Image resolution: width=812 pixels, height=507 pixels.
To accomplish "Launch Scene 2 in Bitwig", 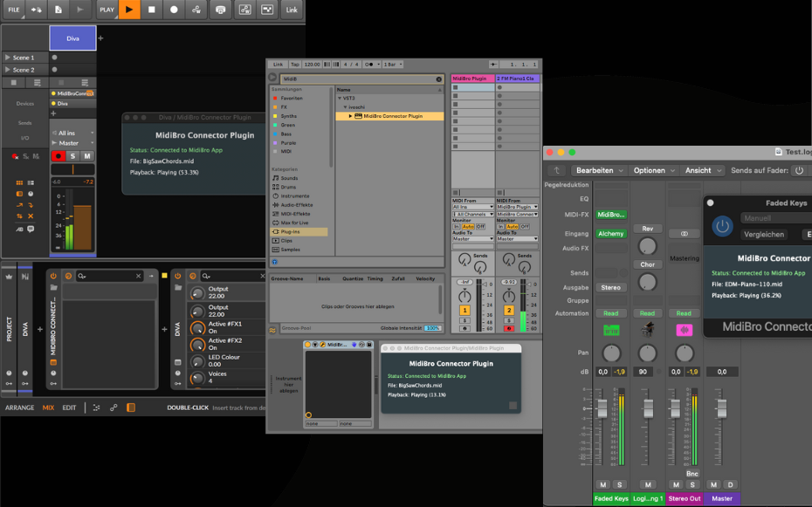I will click(x=7, y=69).
